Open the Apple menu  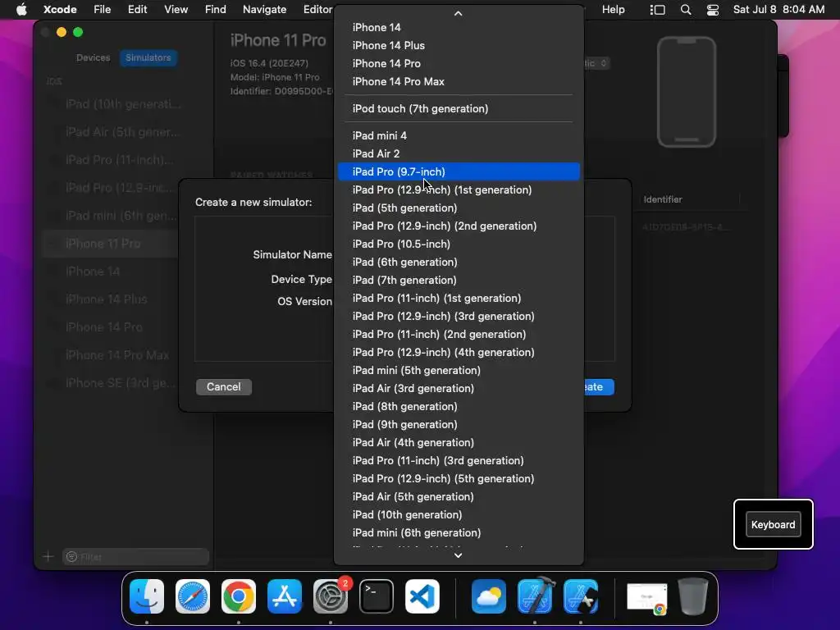[x=21, y=10]
